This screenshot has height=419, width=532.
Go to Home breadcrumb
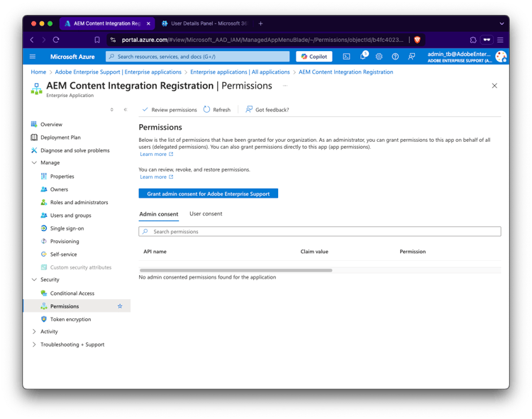38,72
